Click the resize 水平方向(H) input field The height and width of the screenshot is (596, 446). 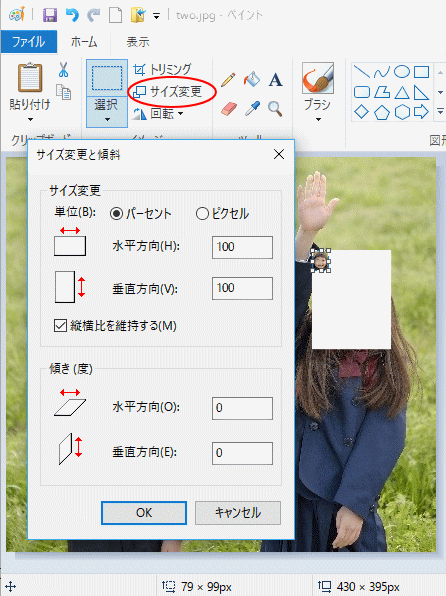point(242,247)
